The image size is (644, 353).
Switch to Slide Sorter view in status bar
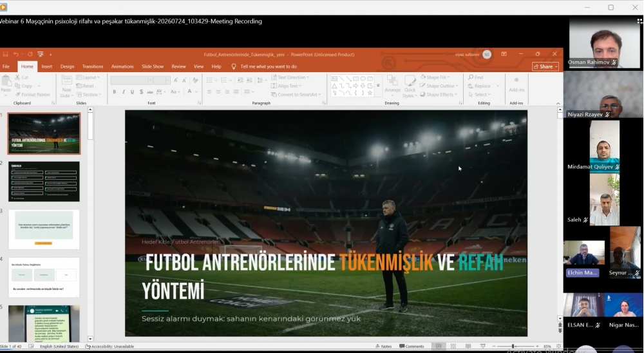point(453,347)
